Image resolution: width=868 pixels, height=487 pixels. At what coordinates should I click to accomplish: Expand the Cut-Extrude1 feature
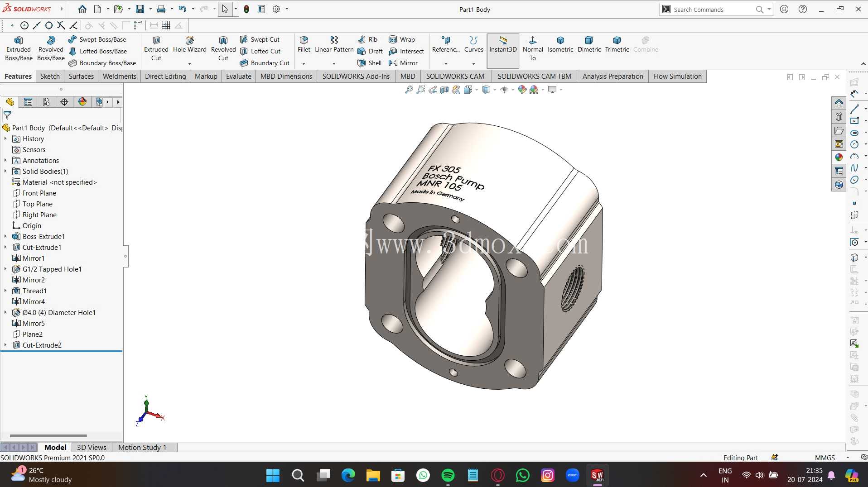(x=5, y=247)
